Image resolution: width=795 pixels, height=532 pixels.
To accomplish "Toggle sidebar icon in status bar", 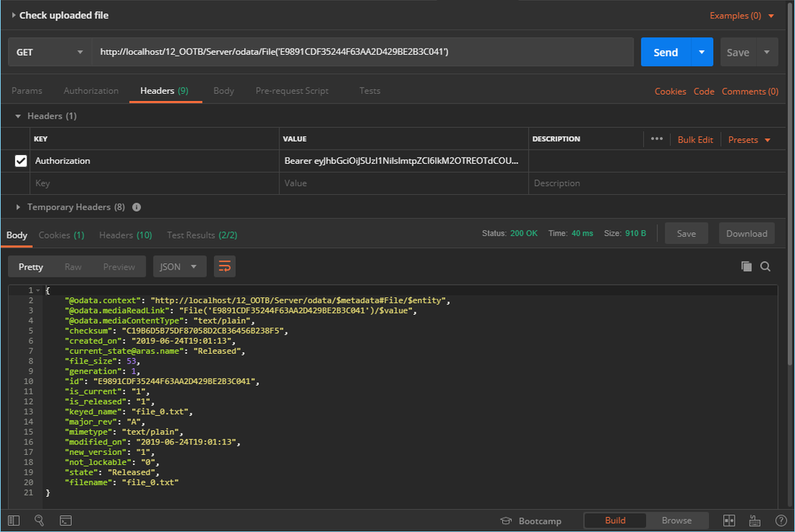I will pyautogui.click(x=13, y=521).
